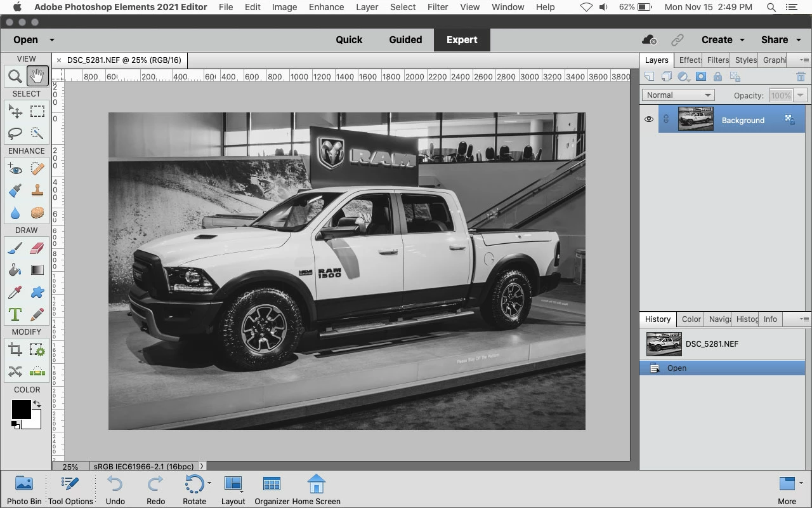Toggle the Tool Options panel
The height and width of the screenshot is (508, 812).
70,490
